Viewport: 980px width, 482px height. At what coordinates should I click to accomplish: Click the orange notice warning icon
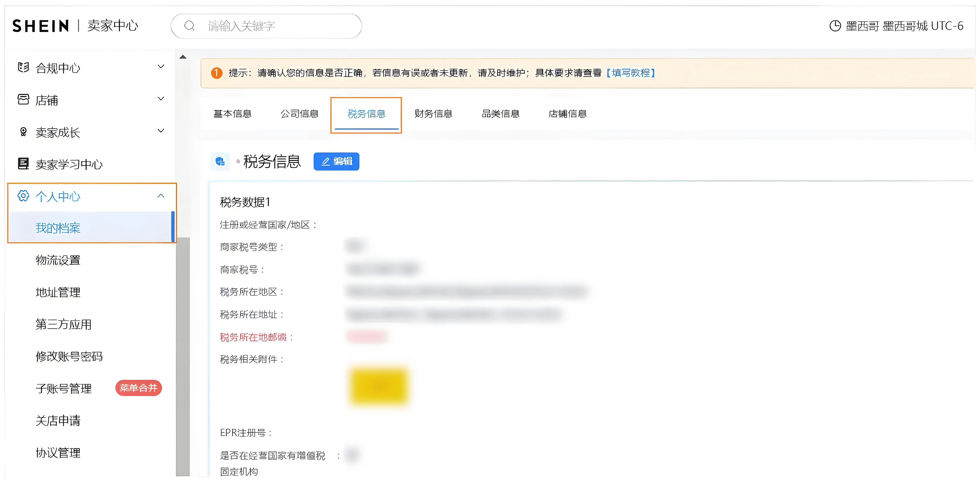point(217,73)
